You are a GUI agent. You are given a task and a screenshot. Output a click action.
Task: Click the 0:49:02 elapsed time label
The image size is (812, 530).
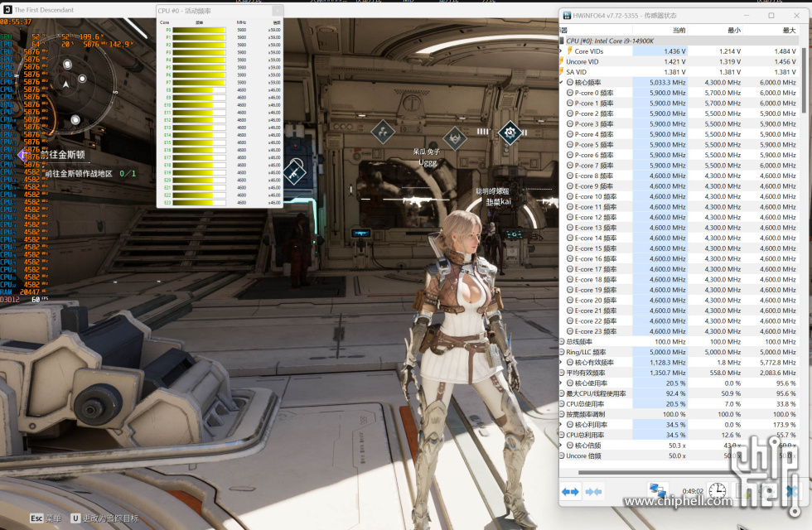(x=693, y=491)
